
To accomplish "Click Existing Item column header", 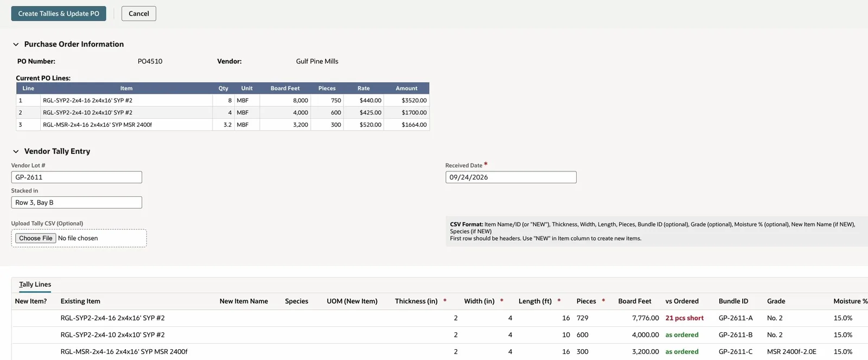I will point(80,301).
